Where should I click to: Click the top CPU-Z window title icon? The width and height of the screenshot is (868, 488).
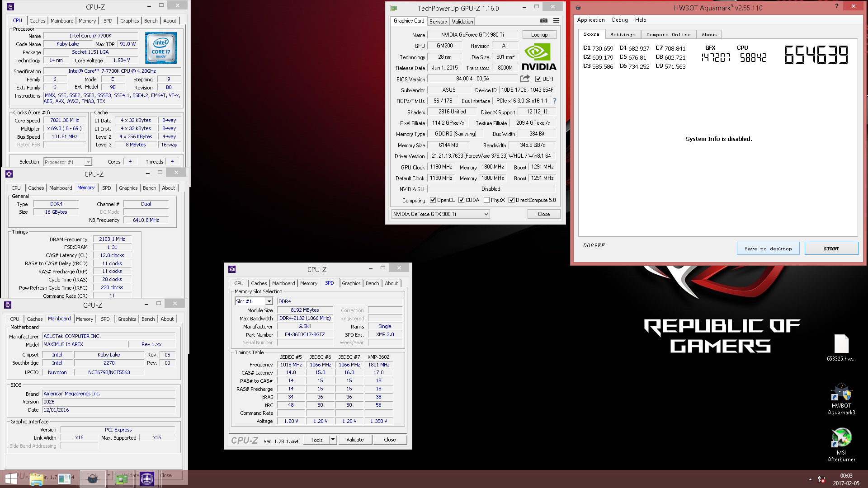tap(10, 7)
